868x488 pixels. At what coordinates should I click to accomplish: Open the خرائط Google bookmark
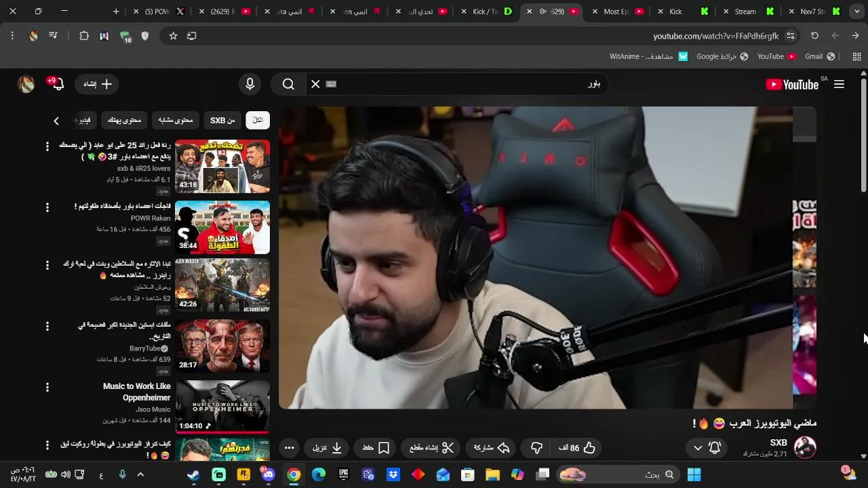(722, 56)
